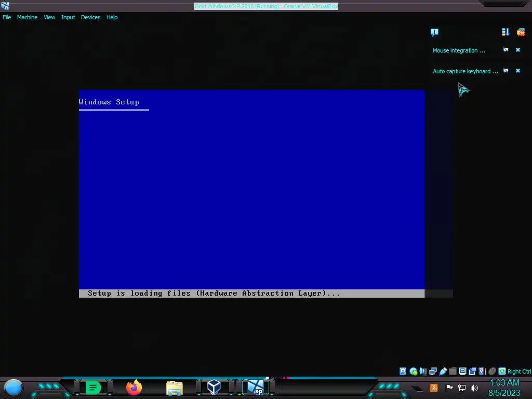Open the network tray icon

coord(462,388)
